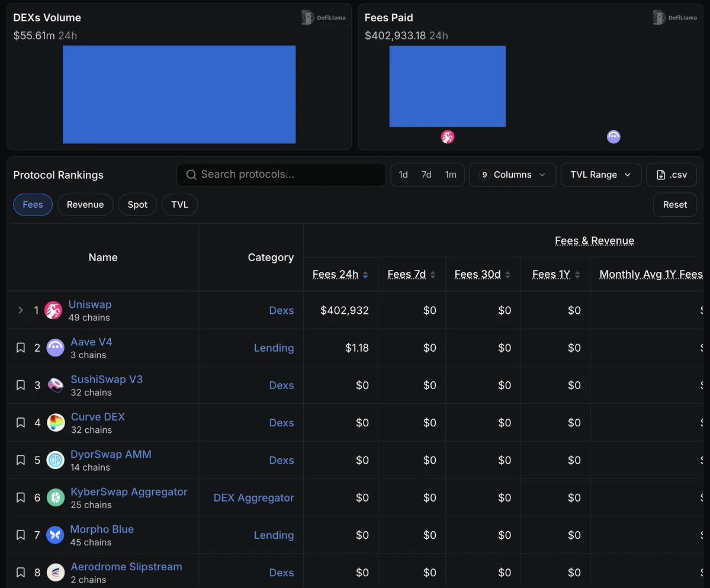Switch to the 1d time period

click(403, 175)
